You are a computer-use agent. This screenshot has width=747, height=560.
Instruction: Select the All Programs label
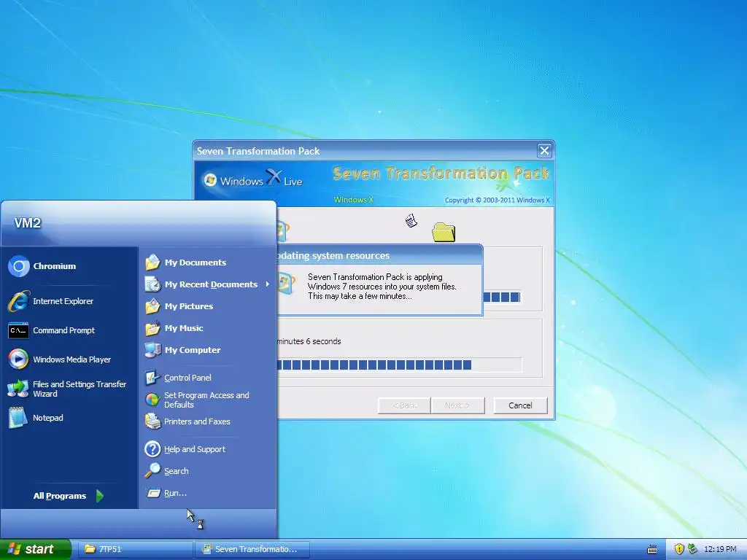tap(60, 496)
